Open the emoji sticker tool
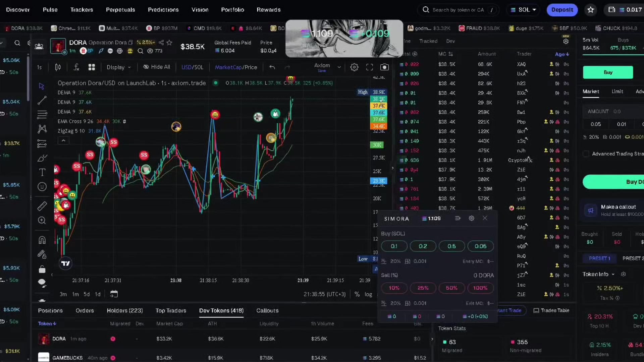The height and width of the screenshot is (362, 644). tap(42, 187)
